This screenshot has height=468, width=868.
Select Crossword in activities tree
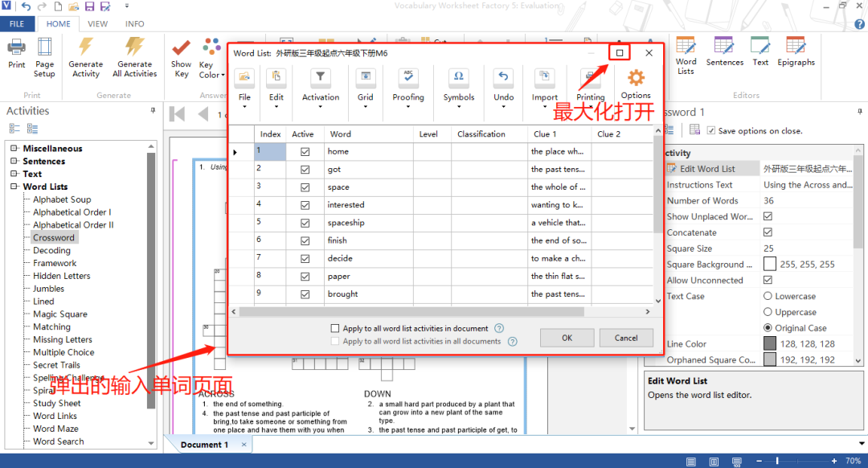pyautogui.click(x=54, y=237)
